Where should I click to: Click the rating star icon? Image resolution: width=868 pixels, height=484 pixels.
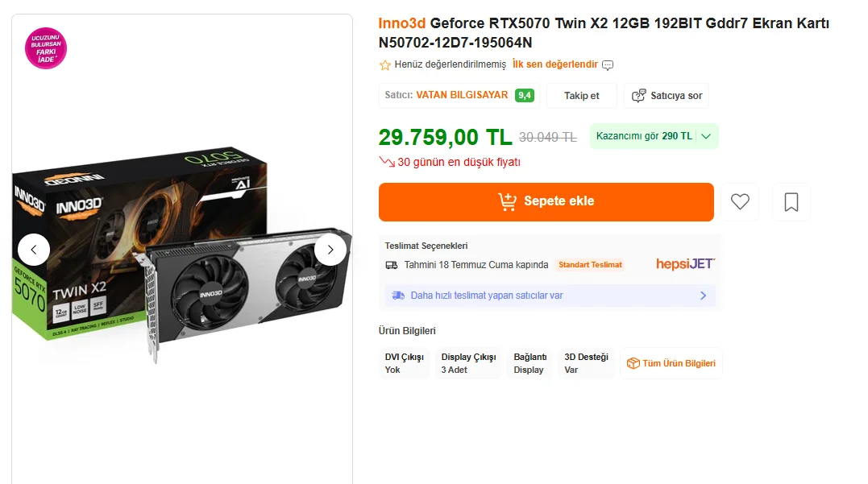384,64
